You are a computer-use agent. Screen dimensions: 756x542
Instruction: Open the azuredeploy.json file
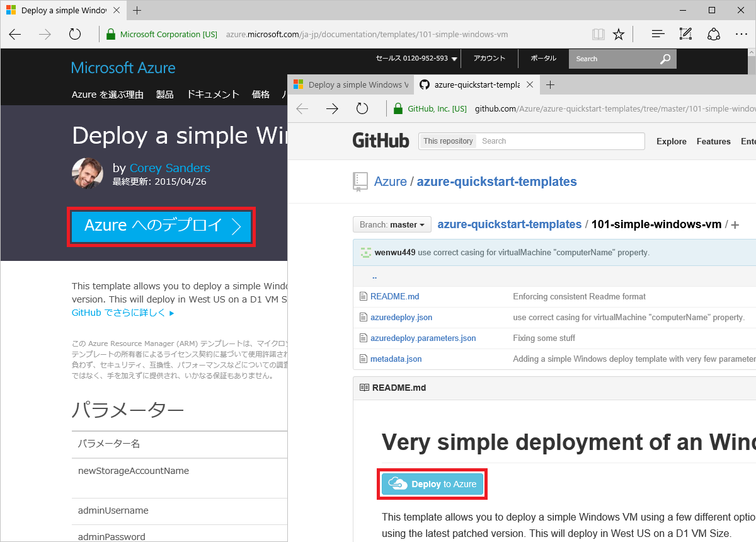click(x=401, y=317)
